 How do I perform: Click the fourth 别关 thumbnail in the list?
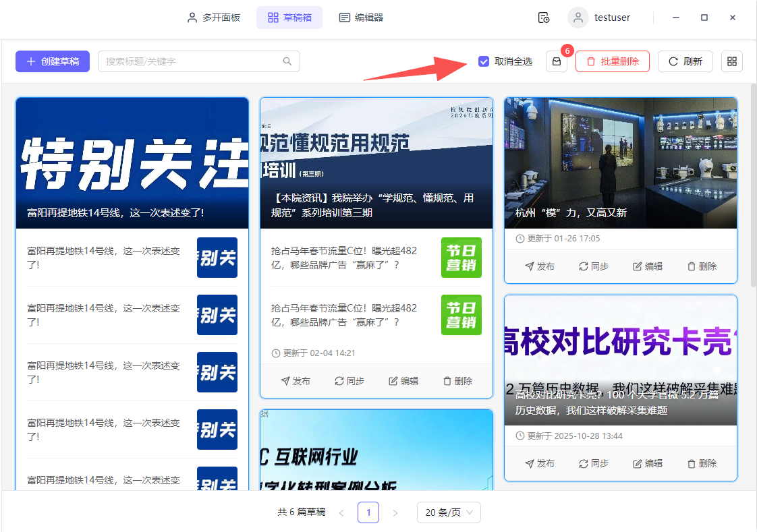click(x=217, y=430)
